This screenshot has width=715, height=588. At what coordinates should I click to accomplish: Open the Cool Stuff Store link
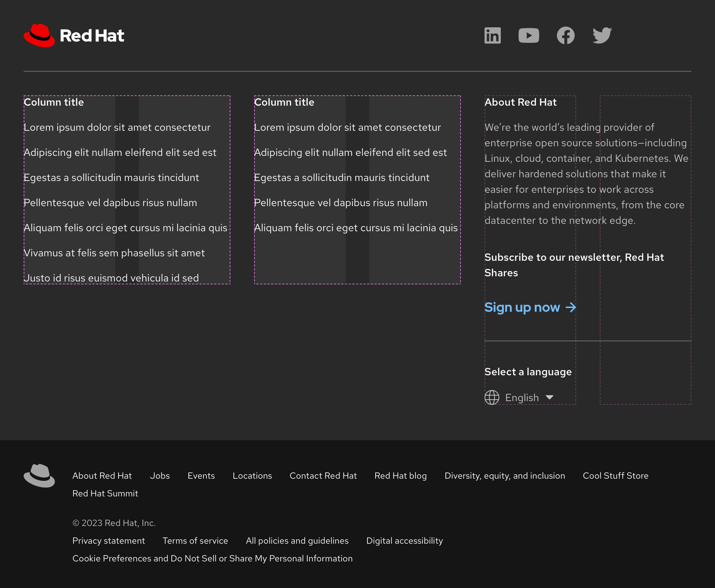click(x=615, y=475)
